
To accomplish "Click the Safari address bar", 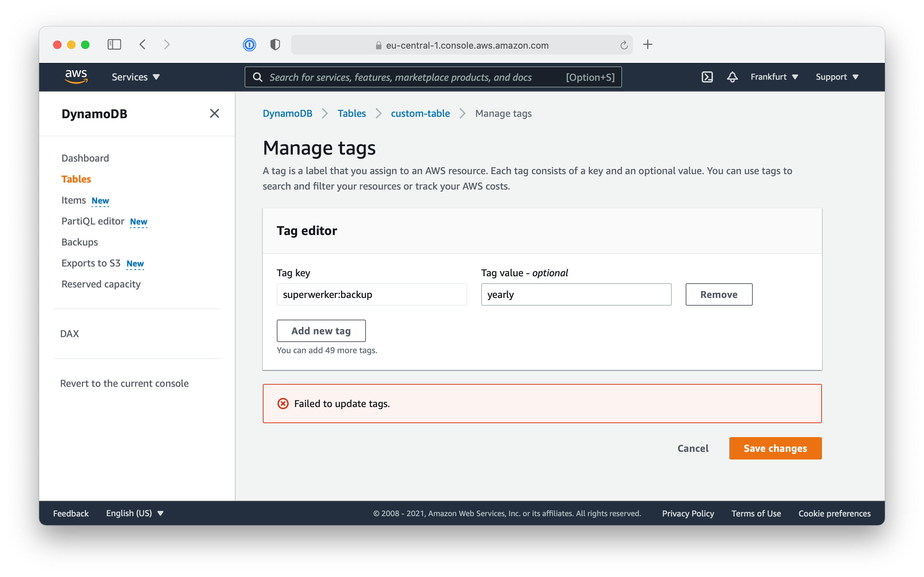I will coord(462,45).
